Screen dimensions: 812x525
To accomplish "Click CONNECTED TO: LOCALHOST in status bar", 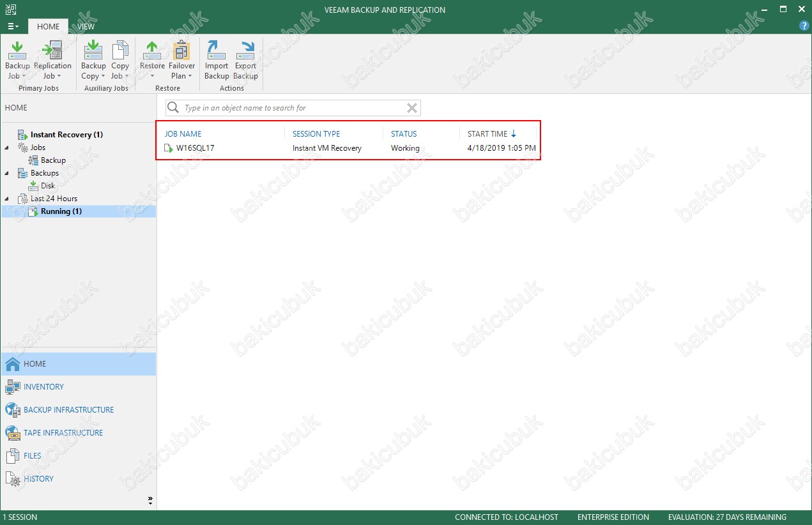I will pyautogui.click(x=507, y=517).
